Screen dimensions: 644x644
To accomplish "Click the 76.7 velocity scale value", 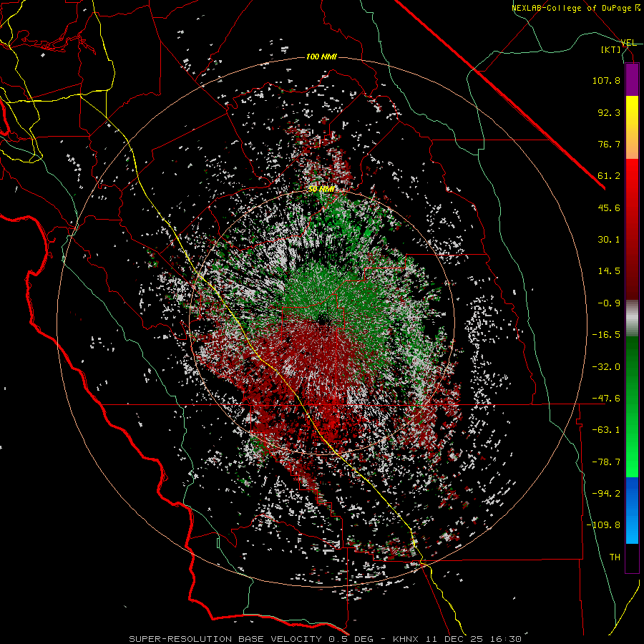I will [609, 144].
